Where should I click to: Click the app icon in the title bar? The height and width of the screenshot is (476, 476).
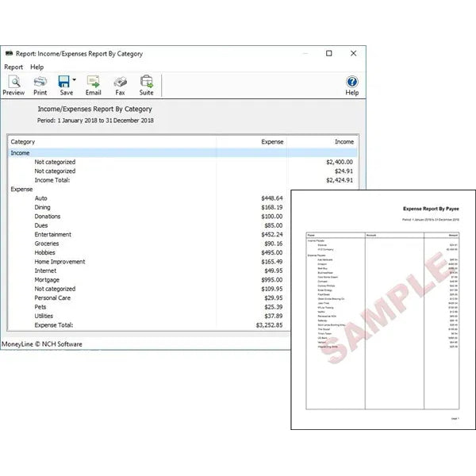[x=10, y=53]
